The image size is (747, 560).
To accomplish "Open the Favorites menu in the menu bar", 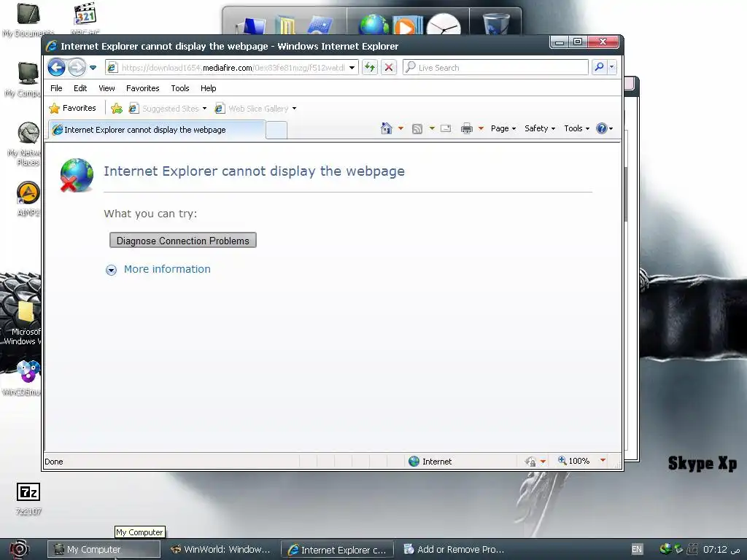I will pos(142,88).
